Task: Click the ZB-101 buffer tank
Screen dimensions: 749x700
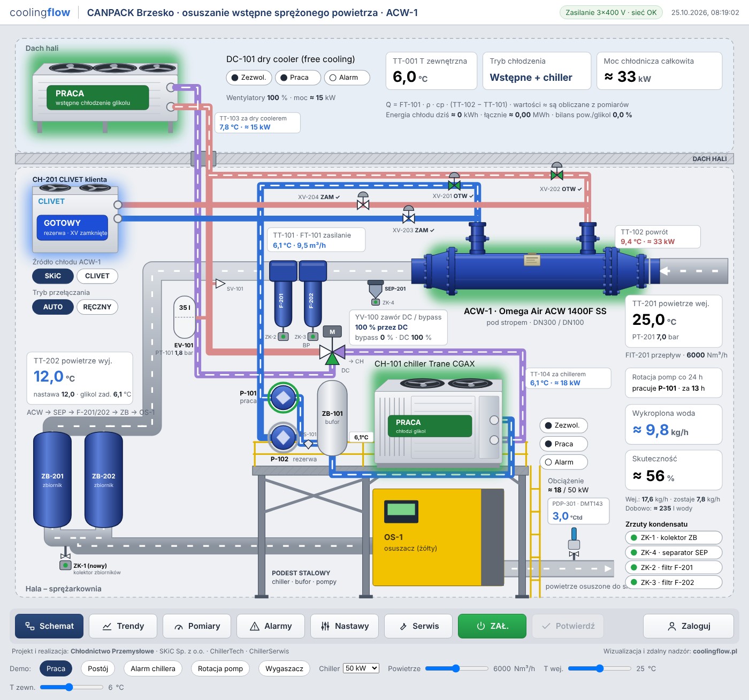Action: (x=332, y=419)
